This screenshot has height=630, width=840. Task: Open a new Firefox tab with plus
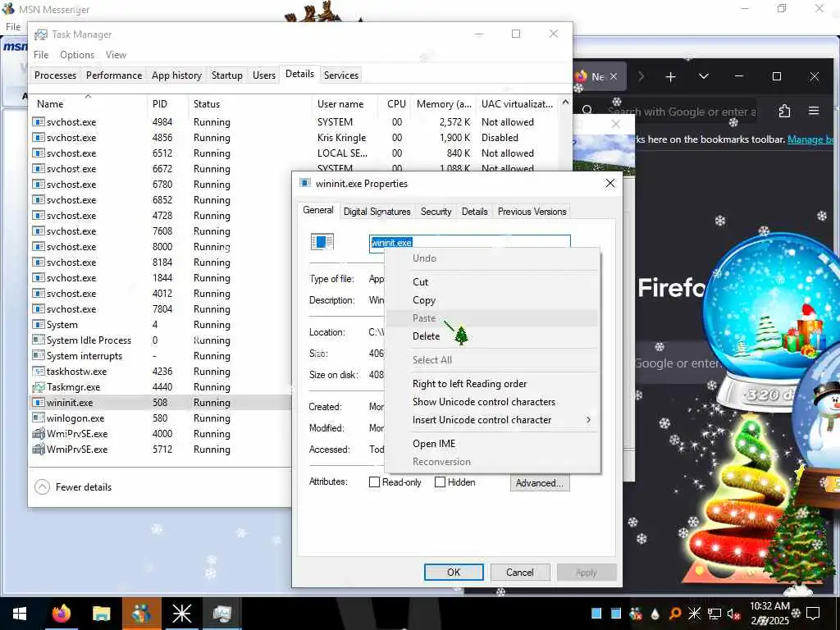click(670, 77)
